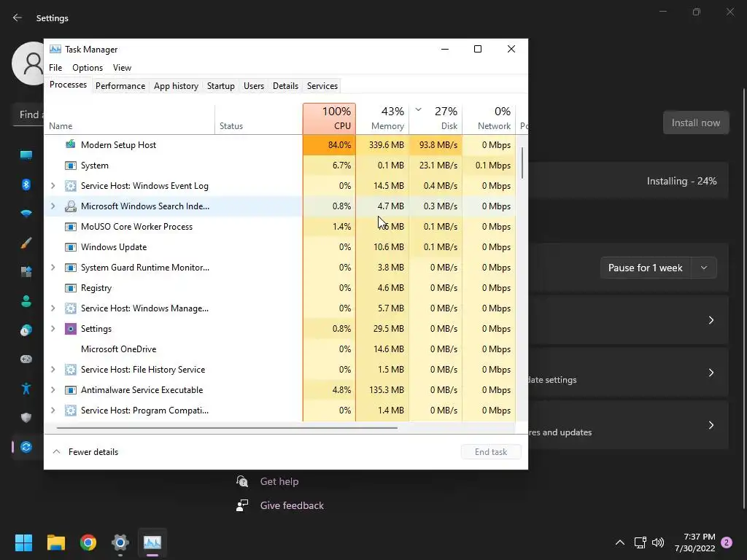Screen dimensions: 747x560
Task: Open the File menu
Action: tap(55, 68)
